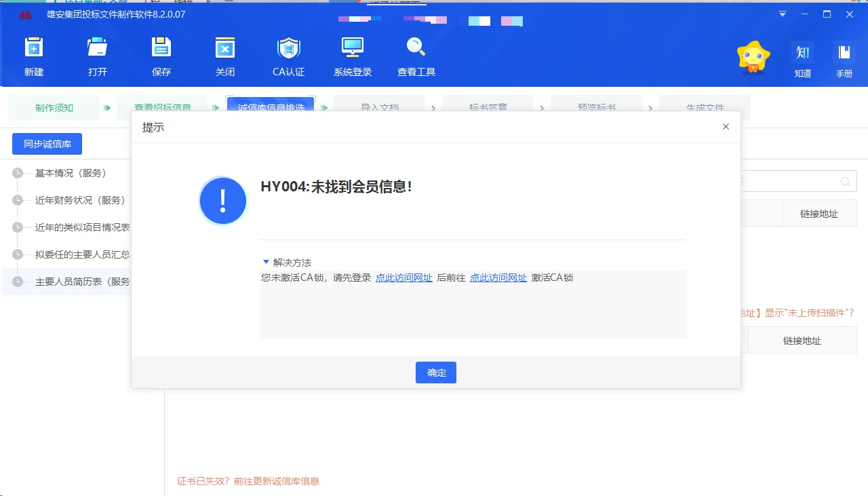Start CA authentication via CA认证 shield icon
The height and width of the screenshot is (496, 868).
(289, 54)
